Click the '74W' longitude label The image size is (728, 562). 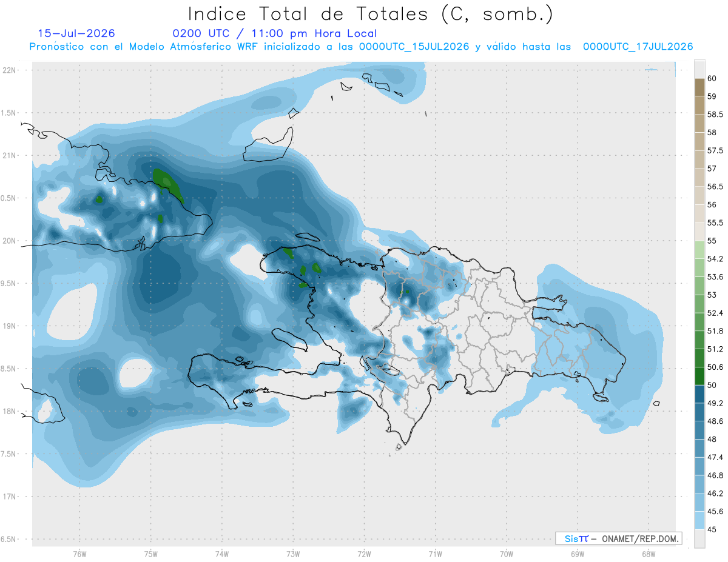click(x=221, y=554)
